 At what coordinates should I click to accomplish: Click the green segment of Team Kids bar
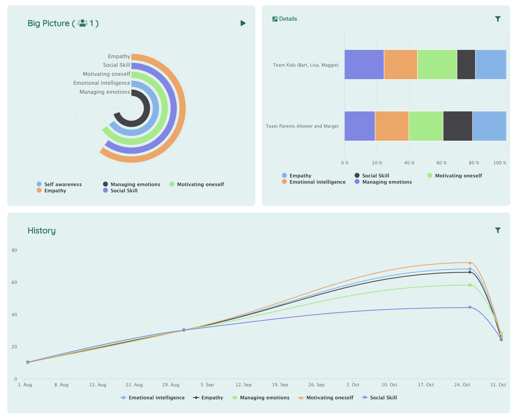(437, 64)
